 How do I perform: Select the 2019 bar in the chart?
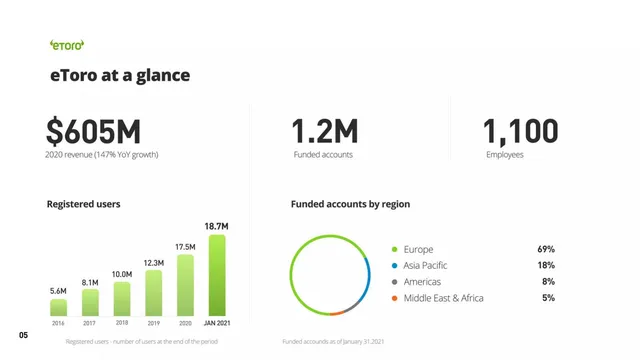[x=153, y=293]
